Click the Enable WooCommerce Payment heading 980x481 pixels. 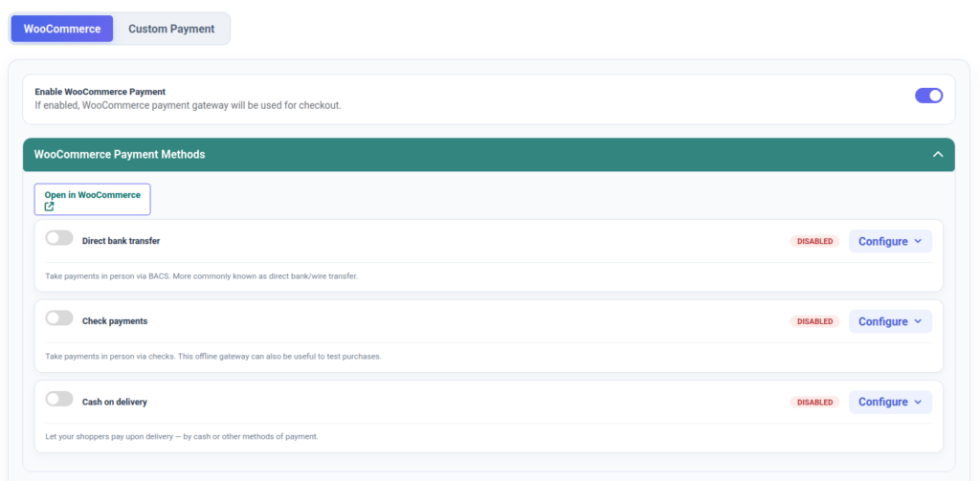tap(100, 92)
